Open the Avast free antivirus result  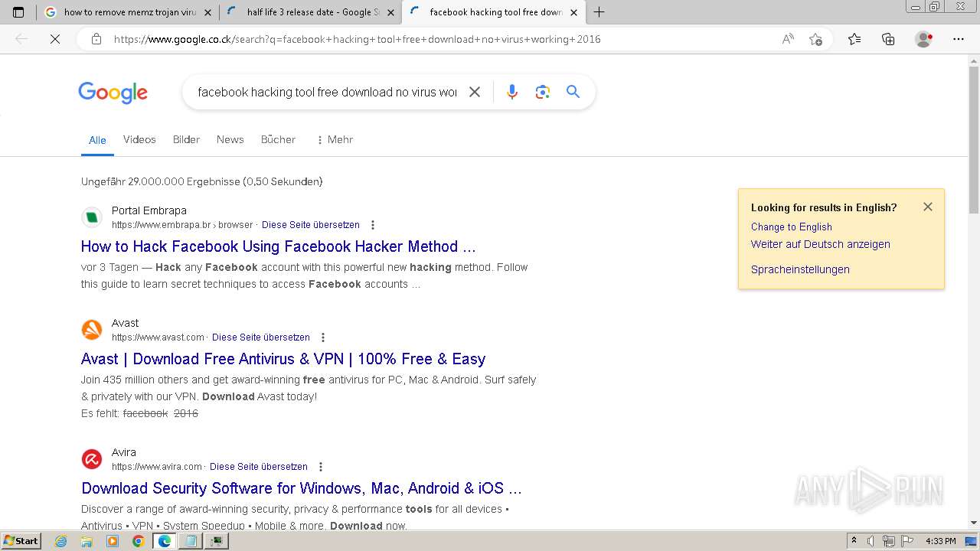coord(283,359)
